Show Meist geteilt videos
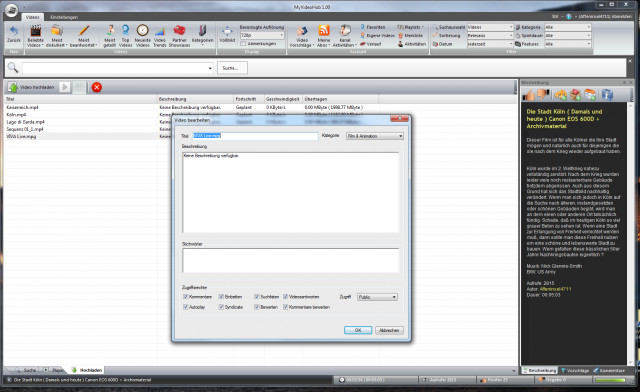 (110, 36)
